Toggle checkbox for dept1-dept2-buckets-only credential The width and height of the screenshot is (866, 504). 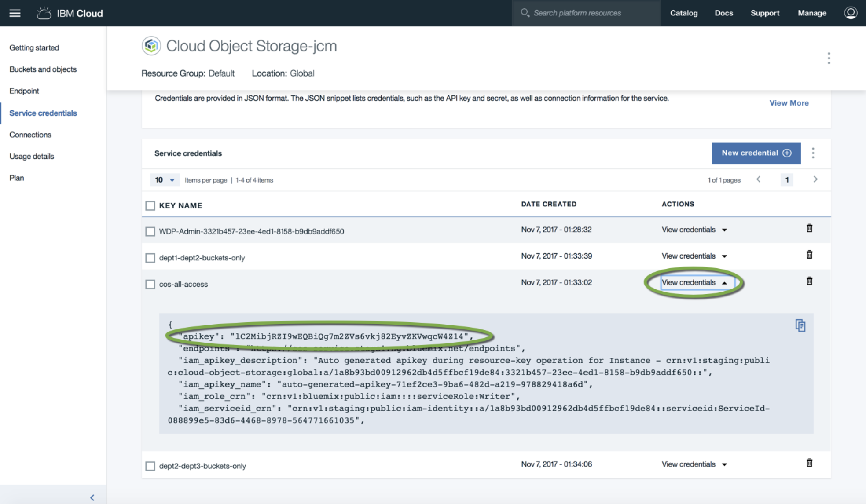pyautogui.click(x=150, y=257)
